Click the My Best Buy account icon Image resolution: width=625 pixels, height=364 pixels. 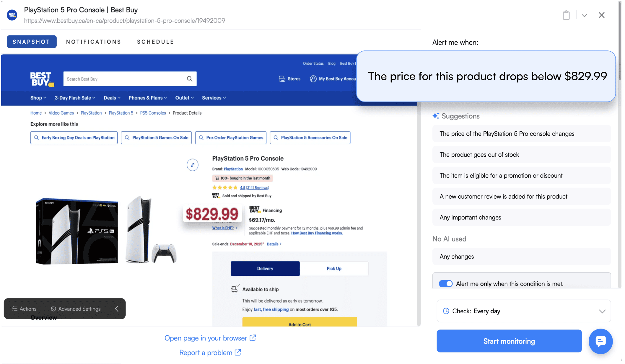[x=313, y=79]
